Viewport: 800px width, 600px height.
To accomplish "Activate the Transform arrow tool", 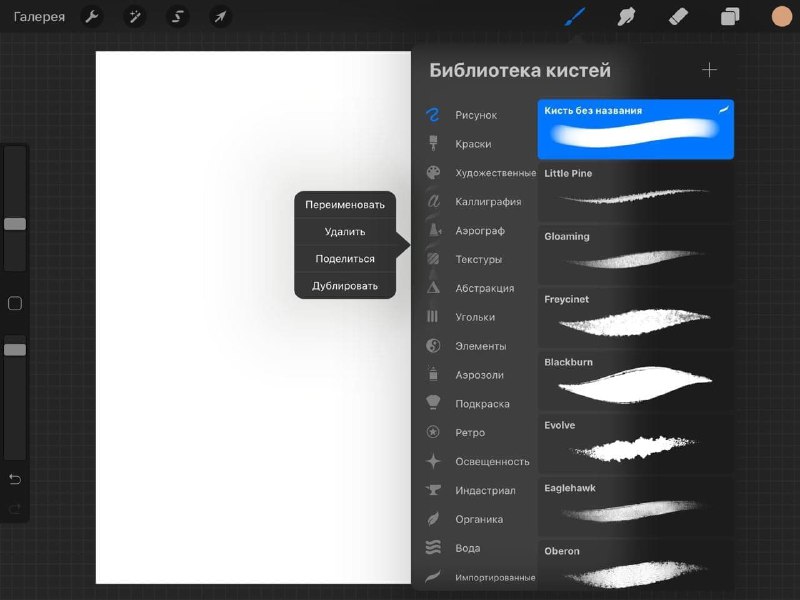I will point(220,17).
